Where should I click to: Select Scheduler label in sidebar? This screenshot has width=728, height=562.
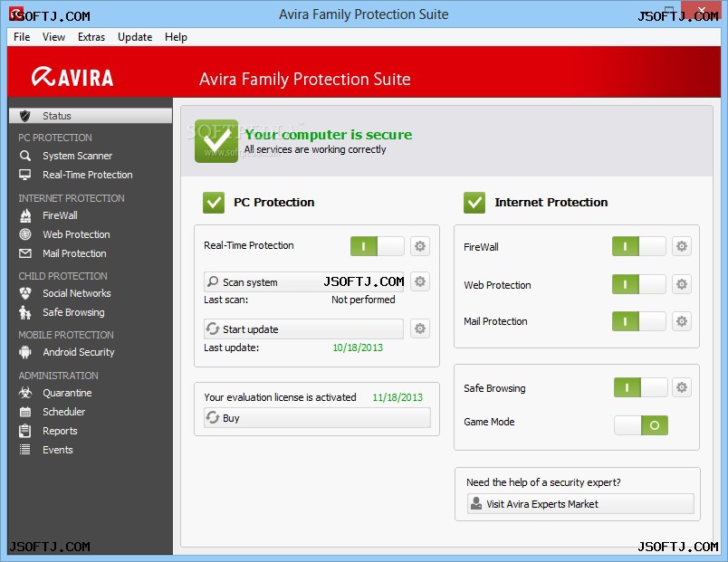(x=64, y=412)
